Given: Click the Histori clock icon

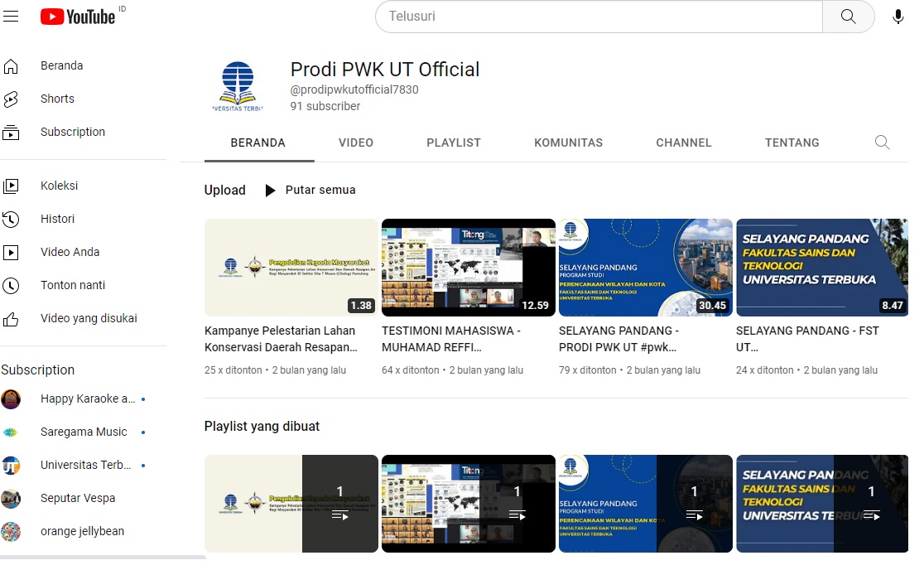Looking at the screenshot, I should pyautogui.click(x=11, y=220).
